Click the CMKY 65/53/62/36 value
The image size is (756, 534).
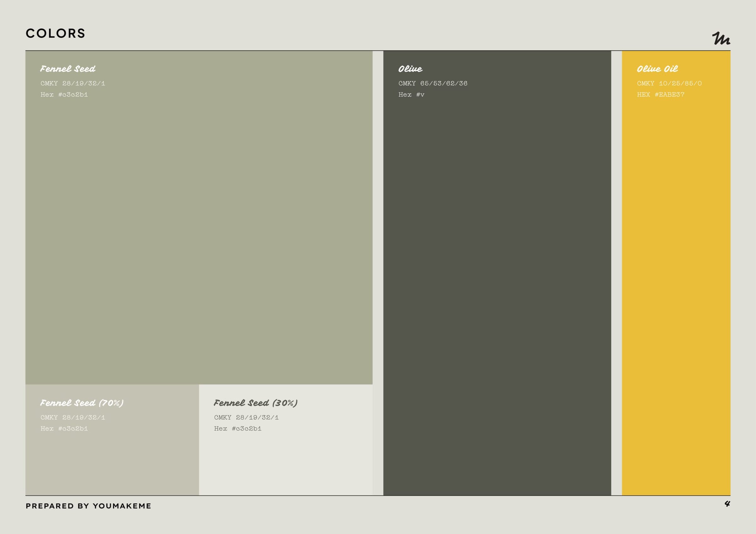433,84
